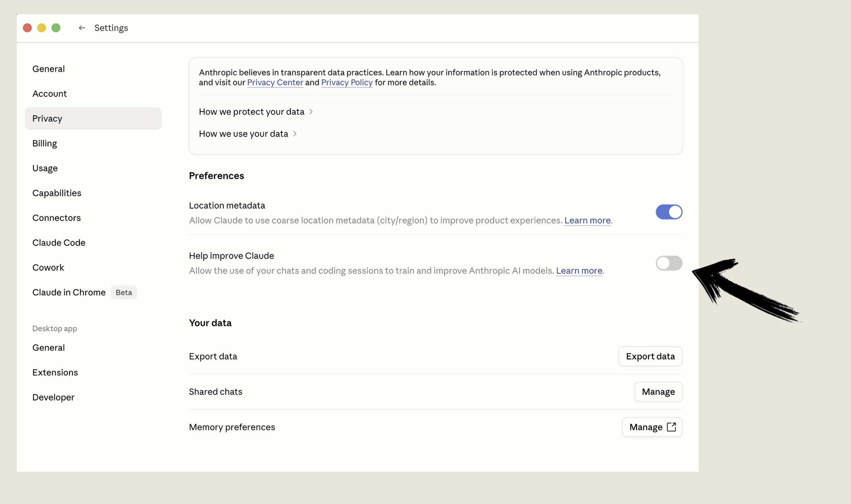Screen dimensions: 851x504
Task: Open the Cowork settings section
Action: pyautogui.click(x=93, y=267)
